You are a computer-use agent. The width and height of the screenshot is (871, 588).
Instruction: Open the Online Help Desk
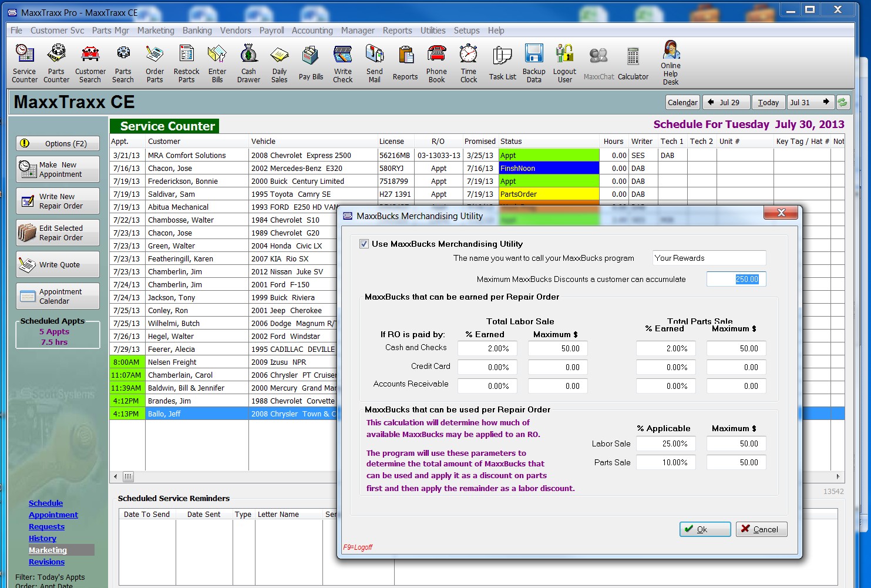(671, 63)
